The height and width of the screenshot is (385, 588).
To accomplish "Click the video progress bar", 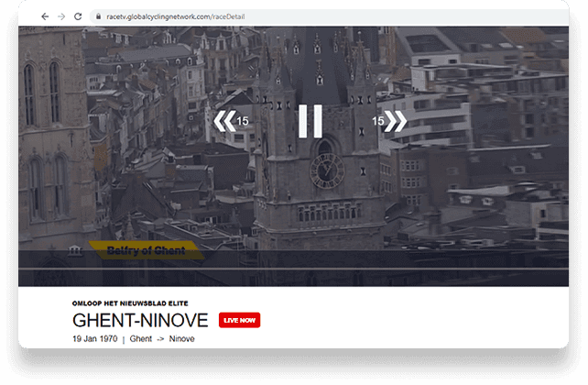I will click(293, 269).
